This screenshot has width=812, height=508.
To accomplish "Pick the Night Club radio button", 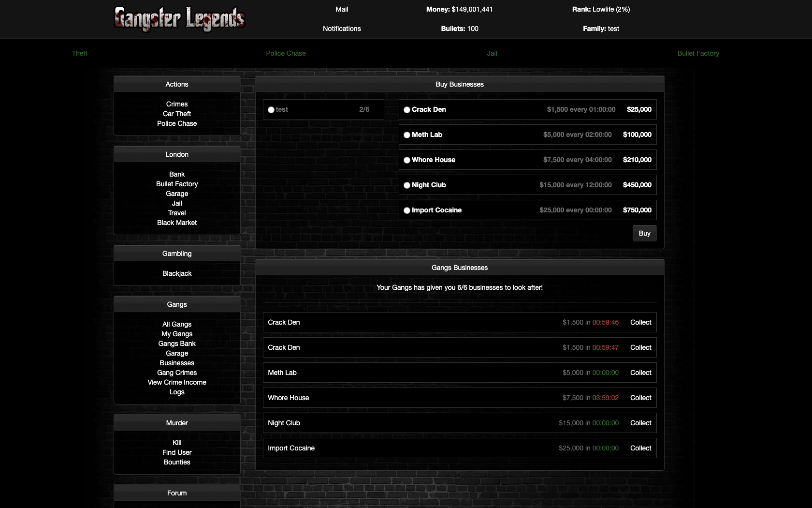I will (x=407, y=185).
